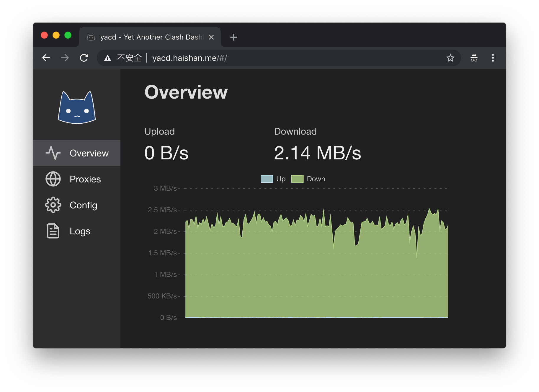Open Proxies via the globe icon
Image resolution: width=539 pixels, height=392 pixels.
coord(53,179)
